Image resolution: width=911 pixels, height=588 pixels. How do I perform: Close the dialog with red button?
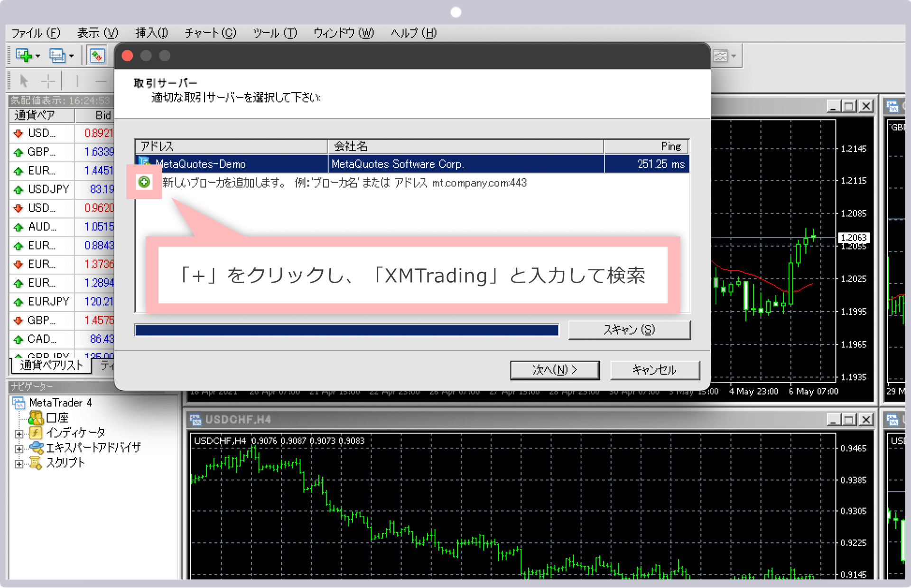127,56
